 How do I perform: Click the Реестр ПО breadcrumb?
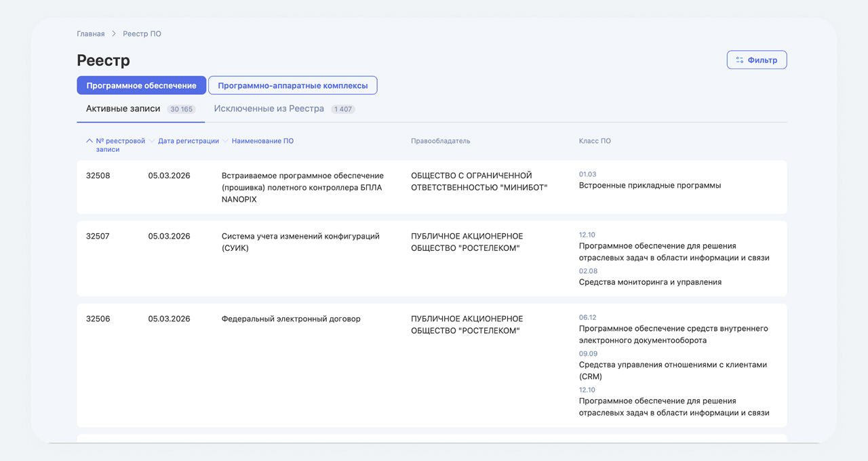tap(142, 33)
